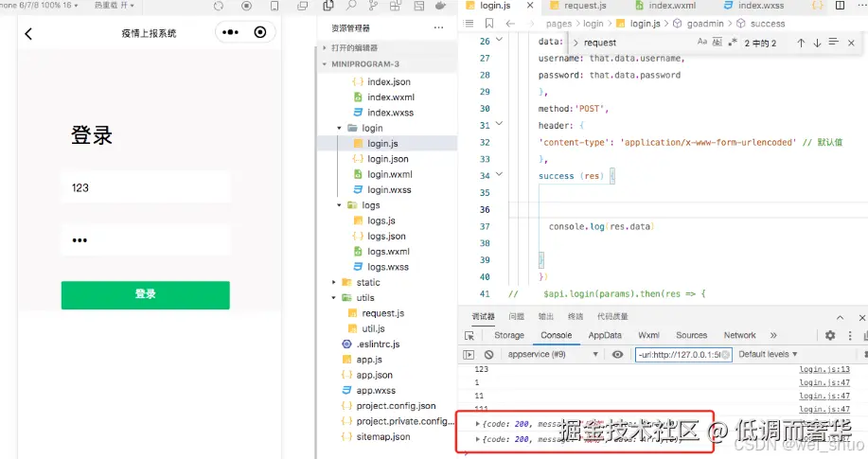The width and height of the screenshot is (868, 459).
Task: Click the phone device icon in toolbar
Action: click(274, 6)
